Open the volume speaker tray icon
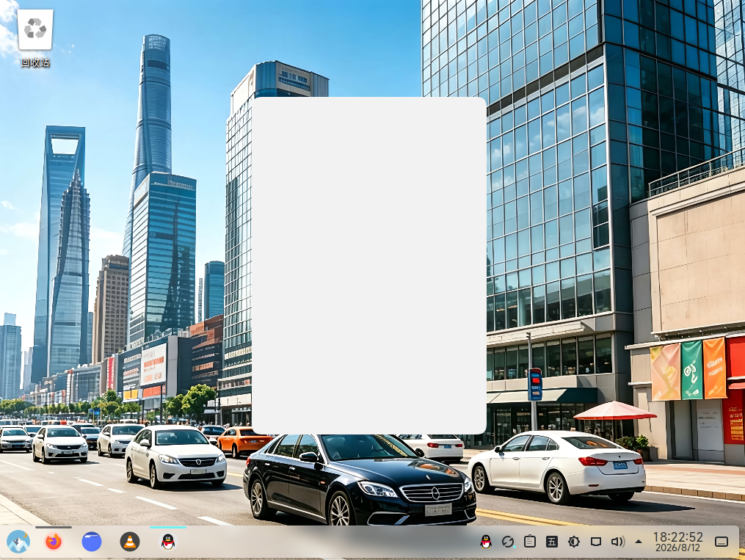The height and width of the screenshot is (560, 745). pos(618,542)
